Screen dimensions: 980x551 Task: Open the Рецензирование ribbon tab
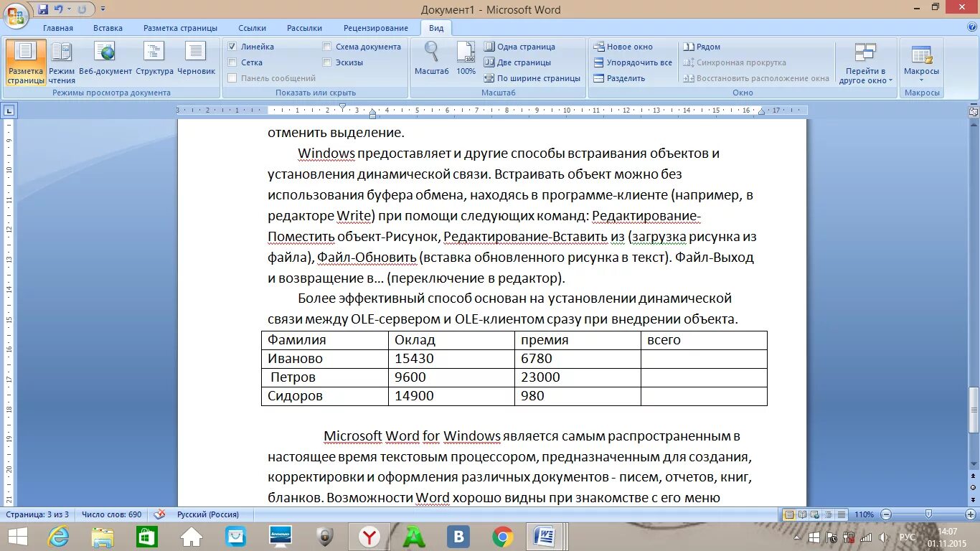[376, 28]
